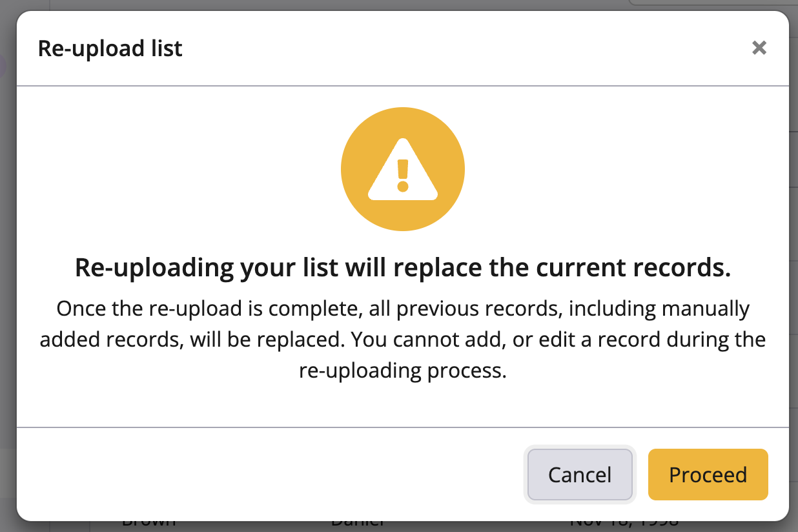Click the bold heading about replacing current records
798x532 pixels.
pos(403,267)
